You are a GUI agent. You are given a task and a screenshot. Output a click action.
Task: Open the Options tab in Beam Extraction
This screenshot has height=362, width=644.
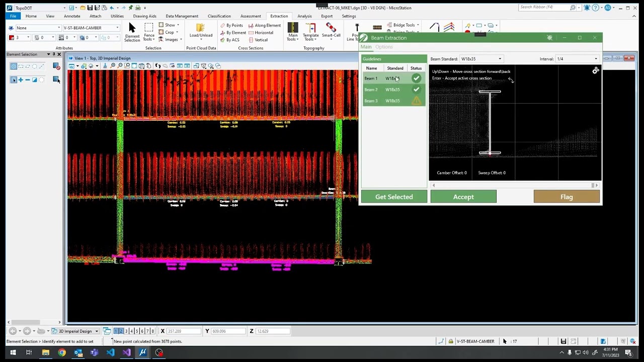tap(384, 47)
